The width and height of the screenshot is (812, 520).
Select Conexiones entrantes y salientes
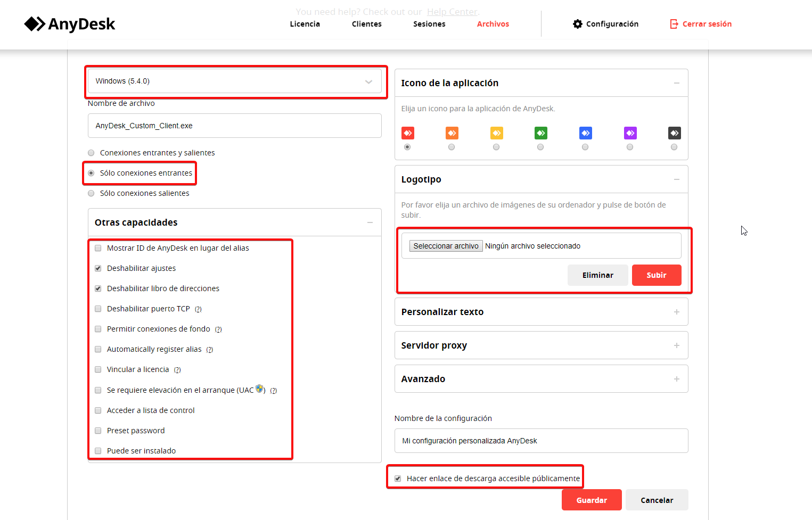pyautogui.click(x=91, y=153)
